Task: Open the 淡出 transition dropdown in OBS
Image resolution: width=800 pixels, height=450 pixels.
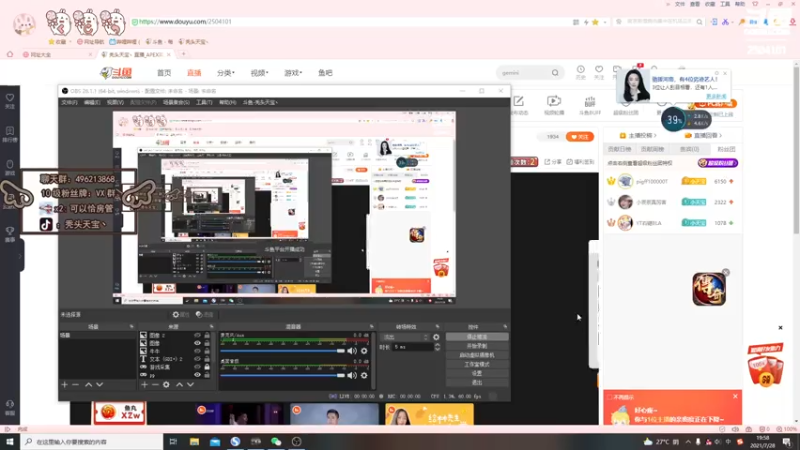Action: tap(405, 337)
